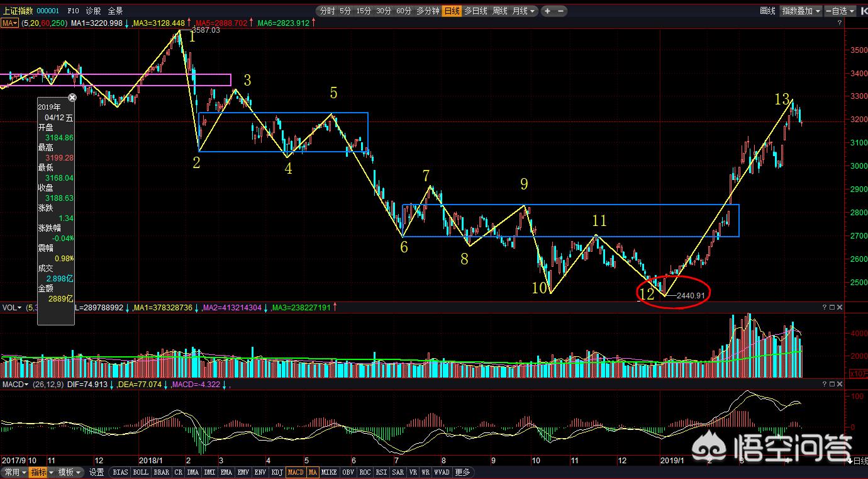Screen dimensions: 868x479
Task: Toggle the DMI indicator
Action: tap(209, 472)
